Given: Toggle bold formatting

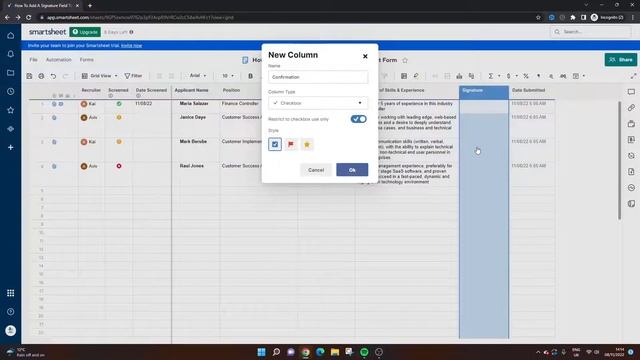Looking at the screenshot, I should pyautogui.click(x=250, y=76).
